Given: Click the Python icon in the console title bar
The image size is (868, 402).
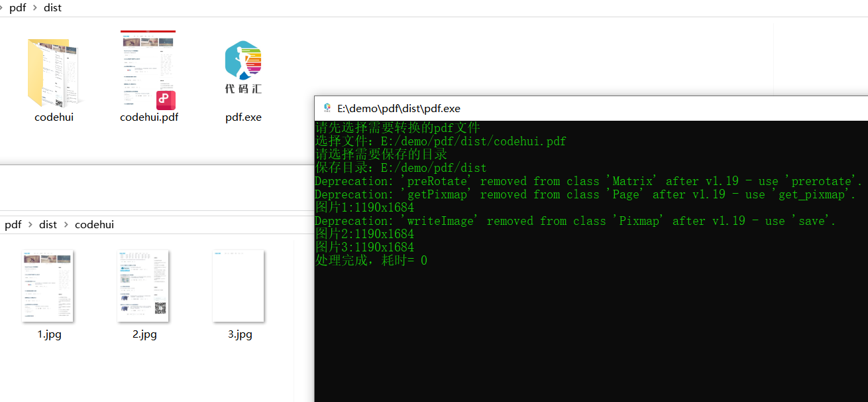Looking at the screenshot, I should (326, 107).
